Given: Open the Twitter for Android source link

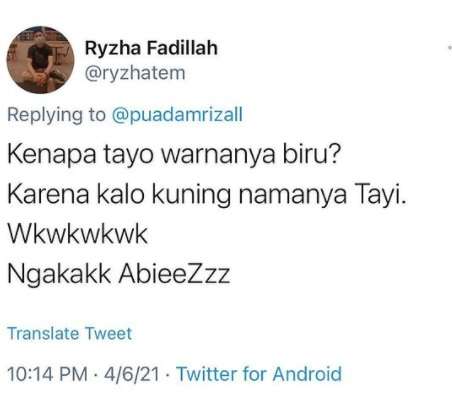Looking at the screenshot, I should [x=259, y=374].
